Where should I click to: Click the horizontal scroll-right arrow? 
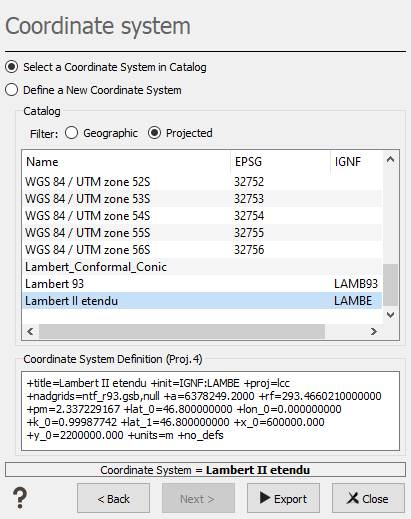tap(374, 331)
